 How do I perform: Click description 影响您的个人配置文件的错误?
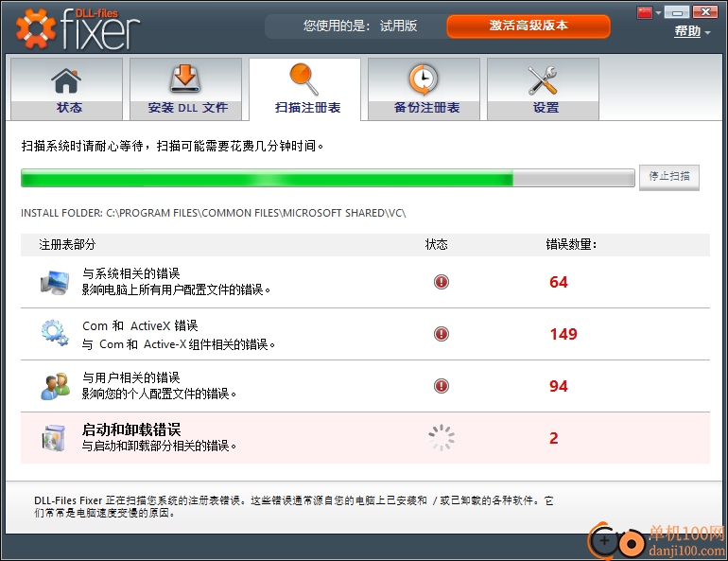tap(159, 394)
